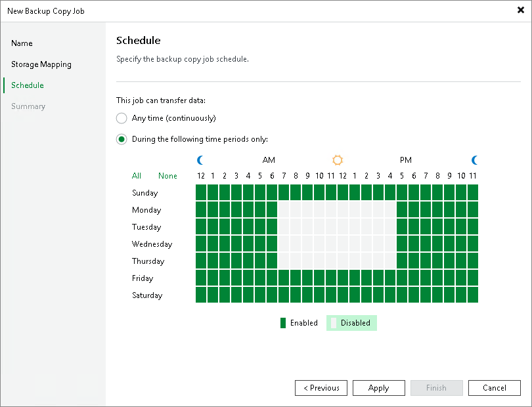The image size is (532, 407).
Task: Select the Saturday row label
Action: [147, 295]
